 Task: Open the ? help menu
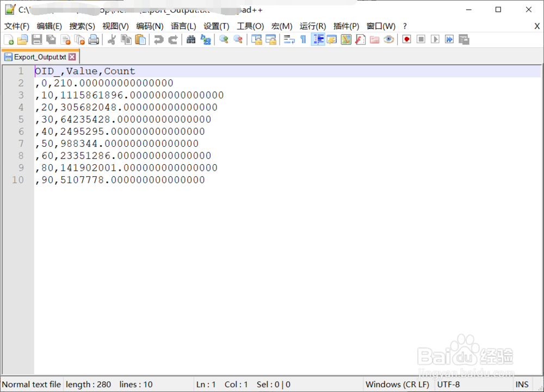[405, 26]
